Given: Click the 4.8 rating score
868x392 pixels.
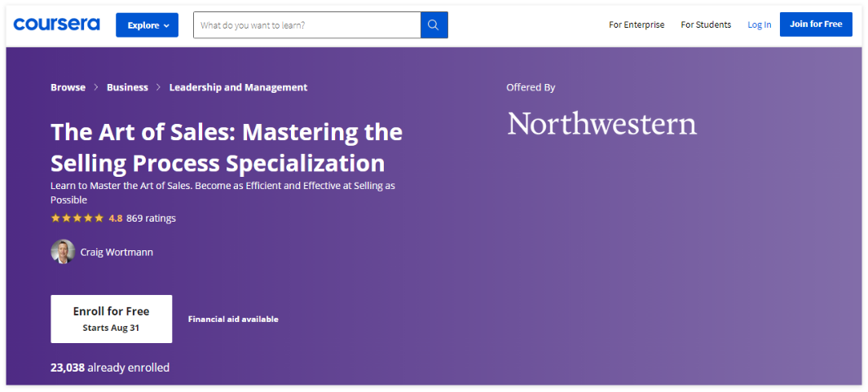Looking at the screenshot, I should tap(116, 218).
